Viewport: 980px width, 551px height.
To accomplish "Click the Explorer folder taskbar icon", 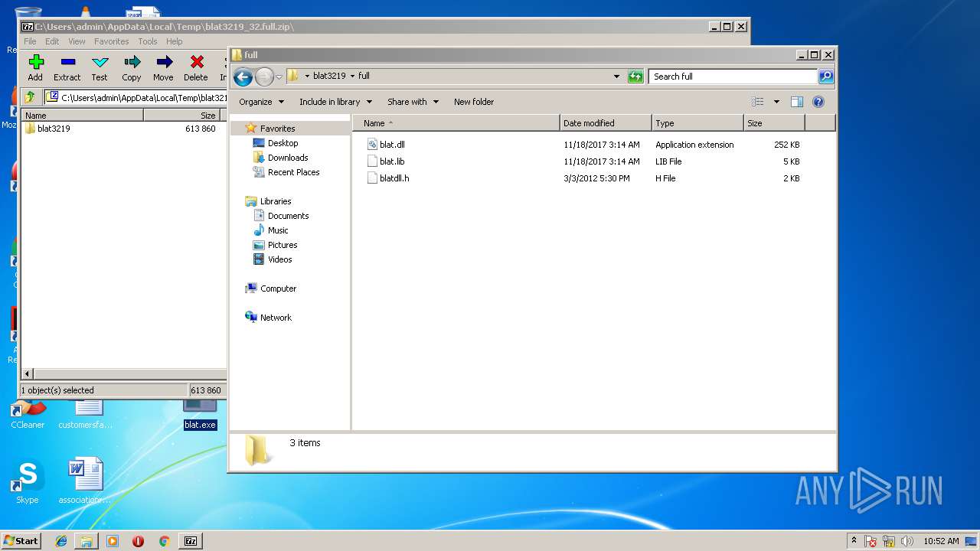I will [87, 541].
